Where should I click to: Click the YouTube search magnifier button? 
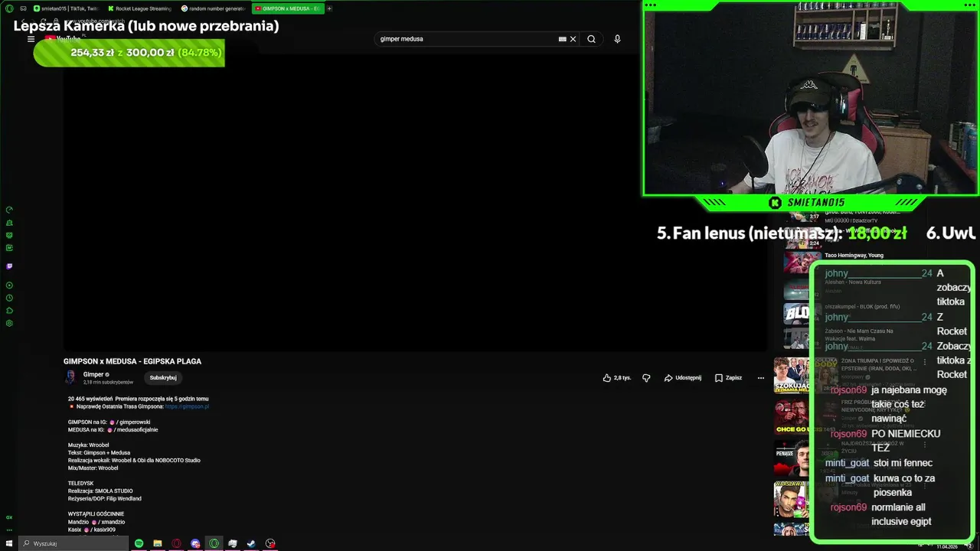[x=591, y=39]
